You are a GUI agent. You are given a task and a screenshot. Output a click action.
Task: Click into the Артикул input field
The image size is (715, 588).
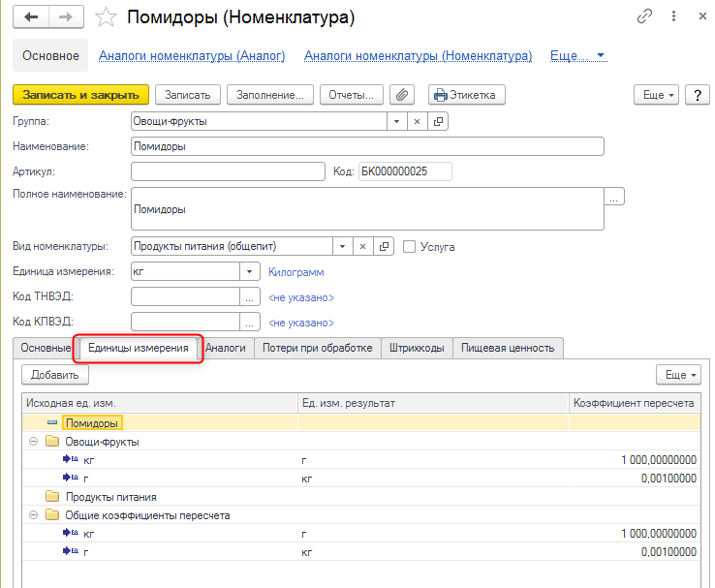pyautogui.click(x=227, y=171)
